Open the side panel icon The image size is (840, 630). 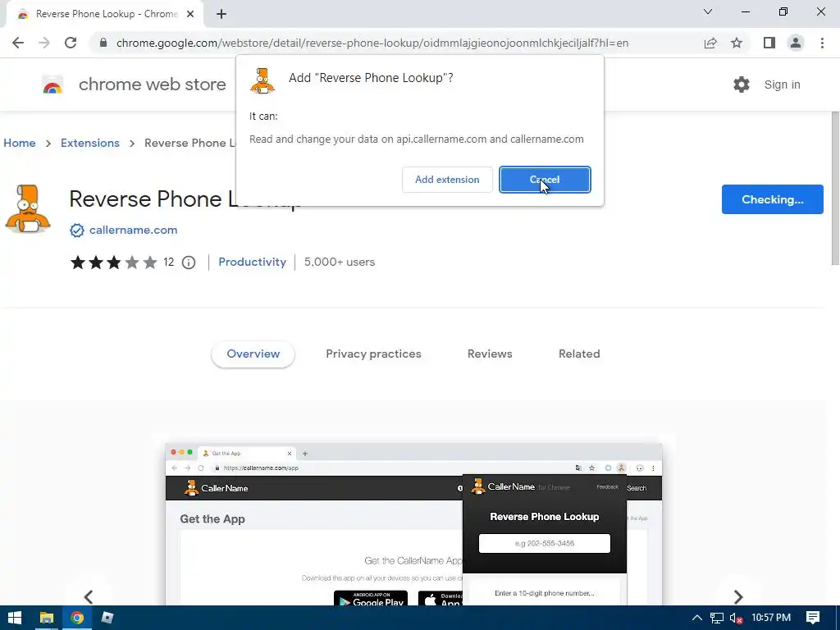click(769, 43)
